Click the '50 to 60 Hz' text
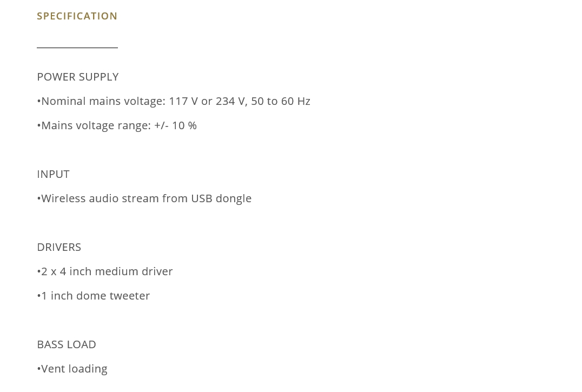Viewport: 582px width, 392px height. pyautogui.click(x=281, y=101)
